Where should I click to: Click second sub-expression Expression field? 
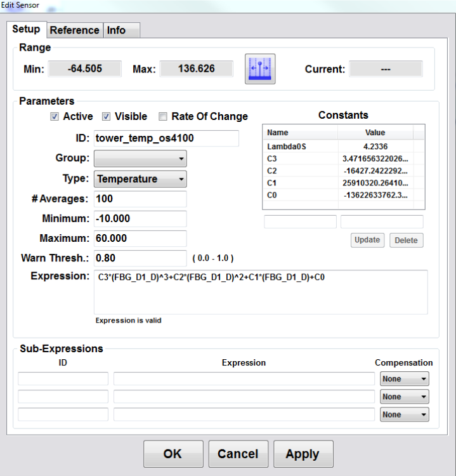click(244, 397)
